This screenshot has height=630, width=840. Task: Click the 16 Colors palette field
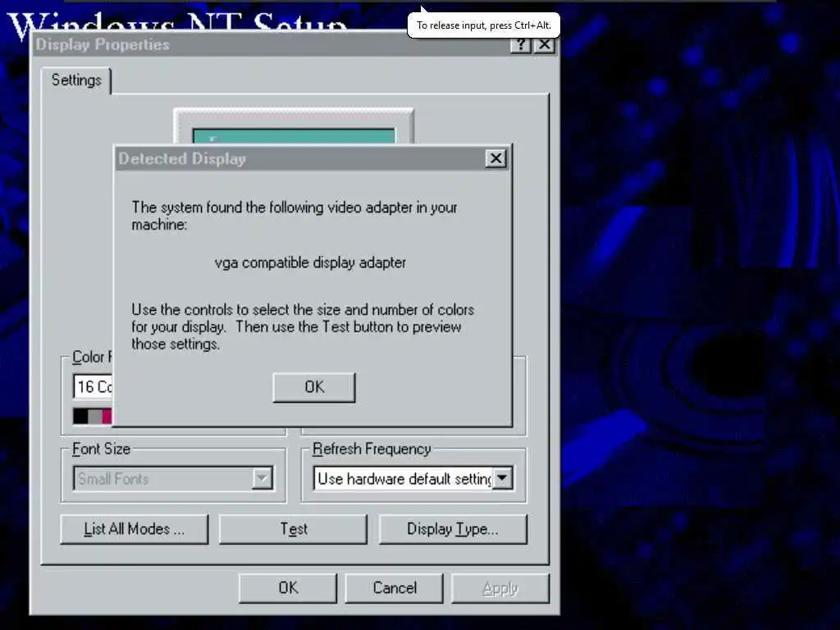(x=94, y=387)
